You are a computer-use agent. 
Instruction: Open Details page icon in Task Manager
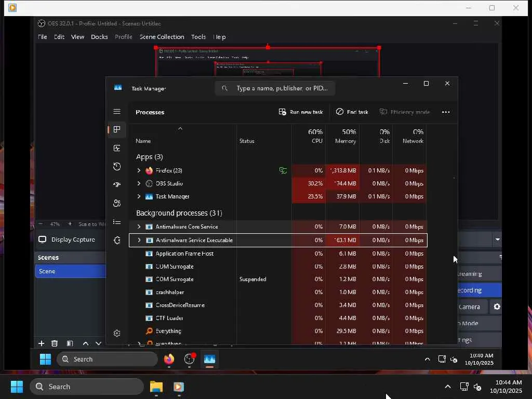(x=117, y=222)
